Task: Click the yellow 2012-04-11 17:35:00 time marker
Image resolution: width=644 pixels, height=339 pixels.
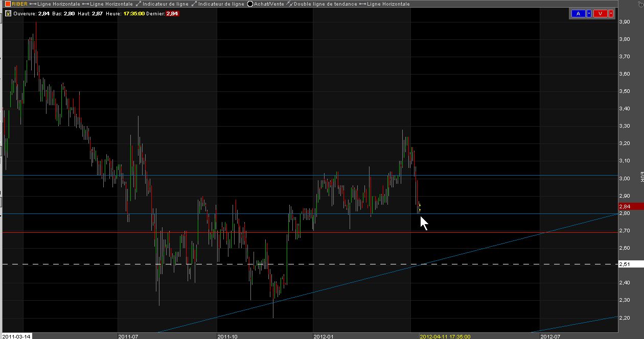Action: pyautogui.click(x=445, y=336)
